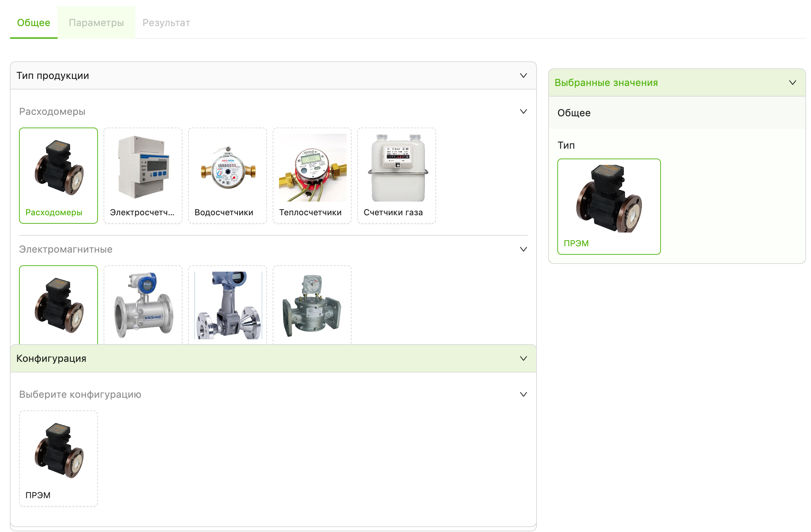The width and height of the screenshot is (811, 532).
Task: Click the green Расходомеры card label
Action: 54,212
